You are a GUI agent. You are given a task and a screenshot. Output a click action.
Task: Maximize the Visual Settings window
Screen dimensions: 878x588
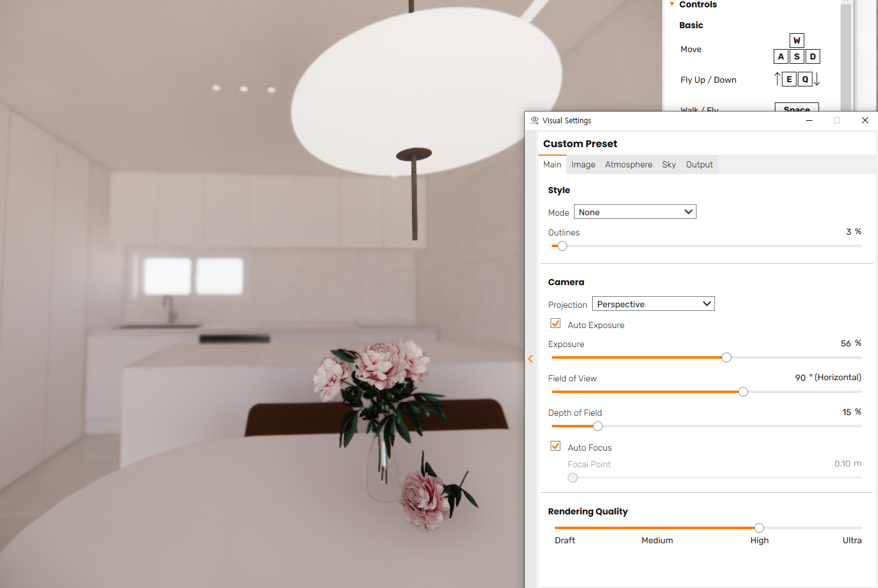coord(837,120)
